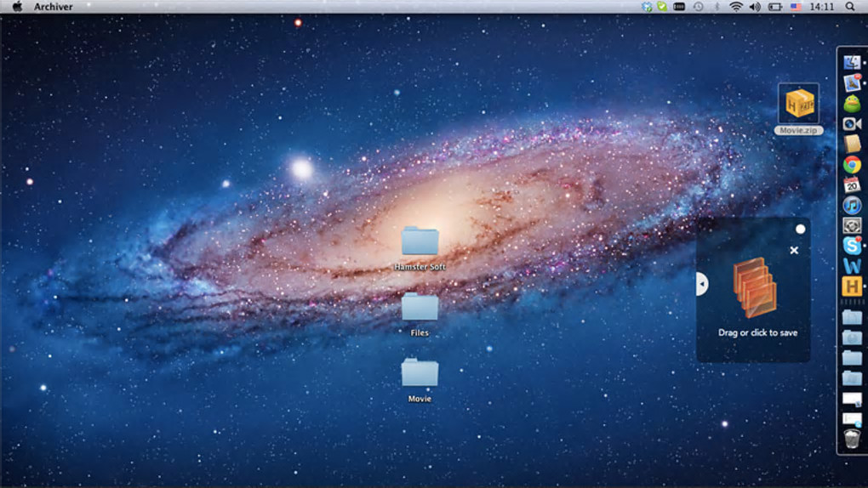Open the volume control in the menu bar
Viewport: 868px width, 488px height.
pyautogui.click(x=755, y=7)
